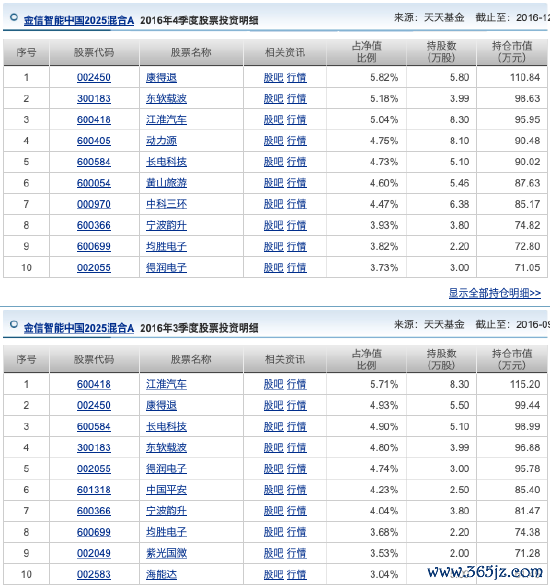Open stock code 600584 in 4季度 table
This screenshot has height=587, width=550.
click(94, 162)
